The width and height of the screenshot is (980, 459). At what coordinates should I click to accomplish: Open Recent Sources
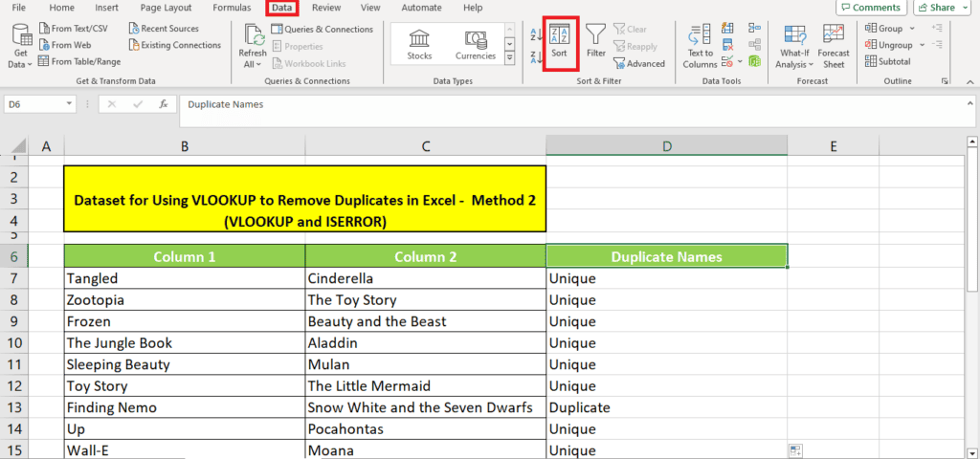pyautogui.click(x=164, y=28)
